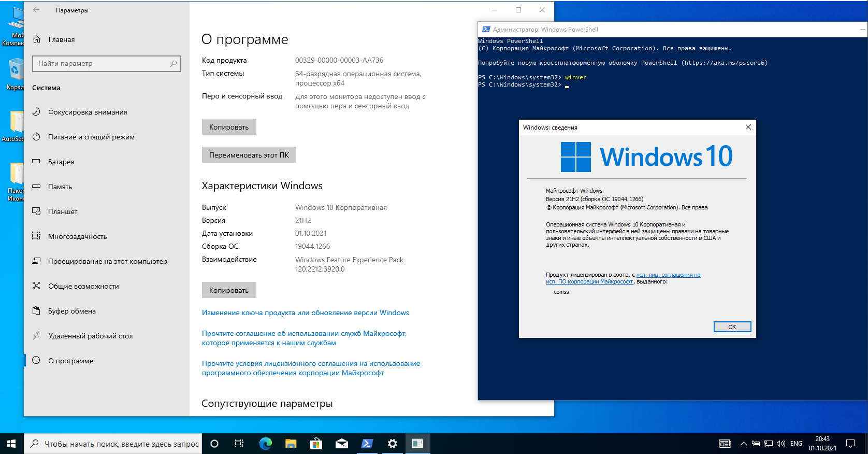The height and width of the screenshot is (454, 868).
Task: Open the Windows Start menu
Action: point(11,444)
